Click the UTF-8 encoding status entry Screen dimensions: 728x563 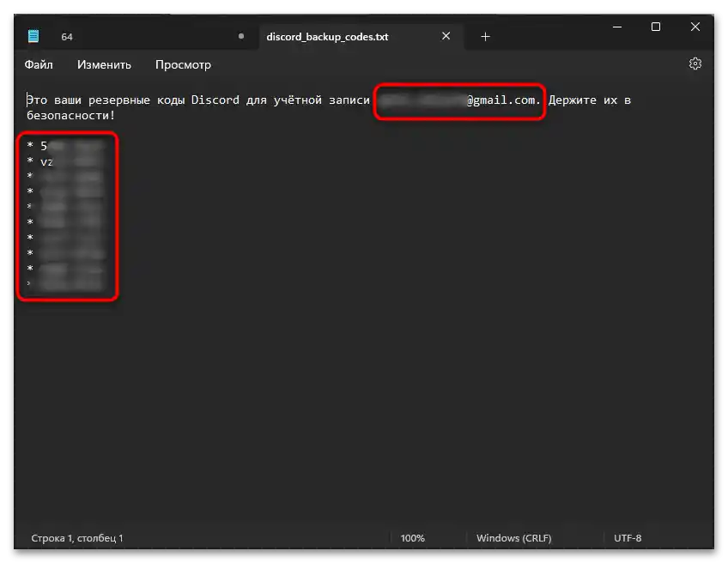[x=628, y=538]
